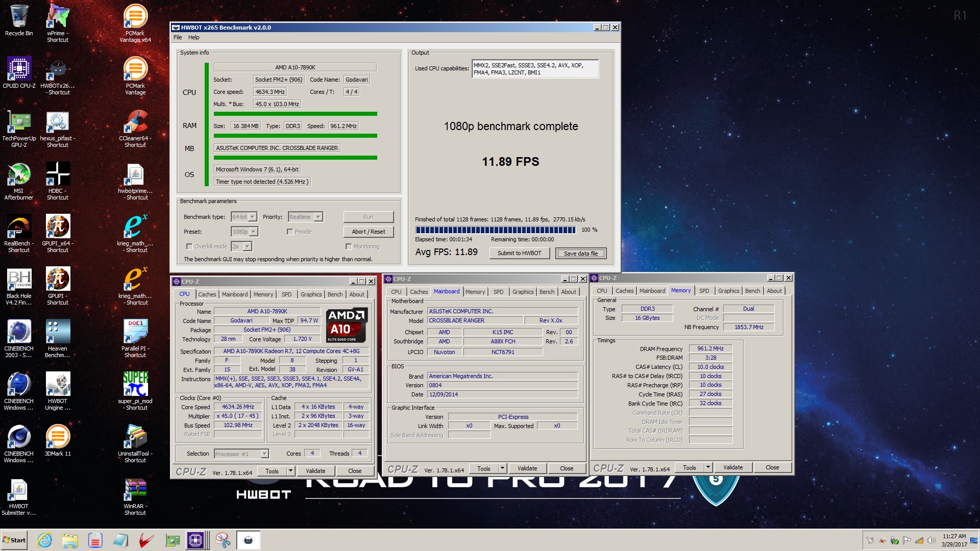Image resolution: width=980 pixels, height=551 pixels.
Task: Open Tools dropdown arrow in CPU-Z Memory window
Action: (x=708, y=467)
